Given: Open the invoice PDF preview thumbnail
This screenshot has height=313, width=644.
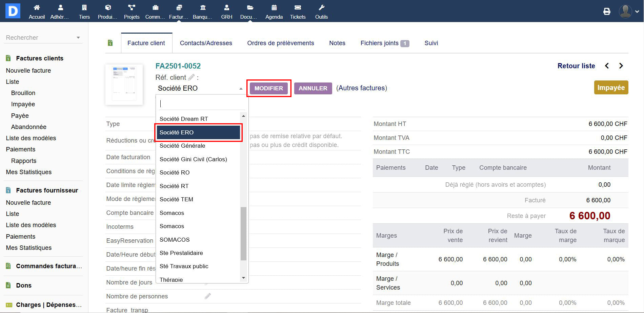Looking at the screenshot, I should click(124, 84).
